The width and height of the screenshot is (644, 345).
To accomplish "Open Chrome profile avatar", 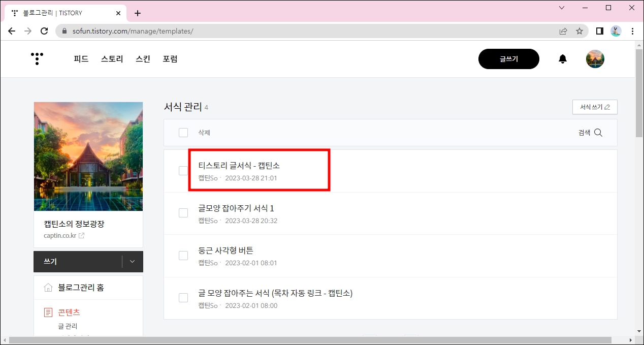I will click(616, 31).
